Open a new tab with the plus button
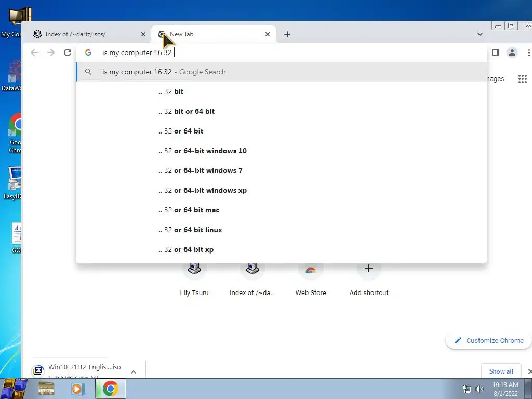The image size is (532, 399). tap(287, 34)
